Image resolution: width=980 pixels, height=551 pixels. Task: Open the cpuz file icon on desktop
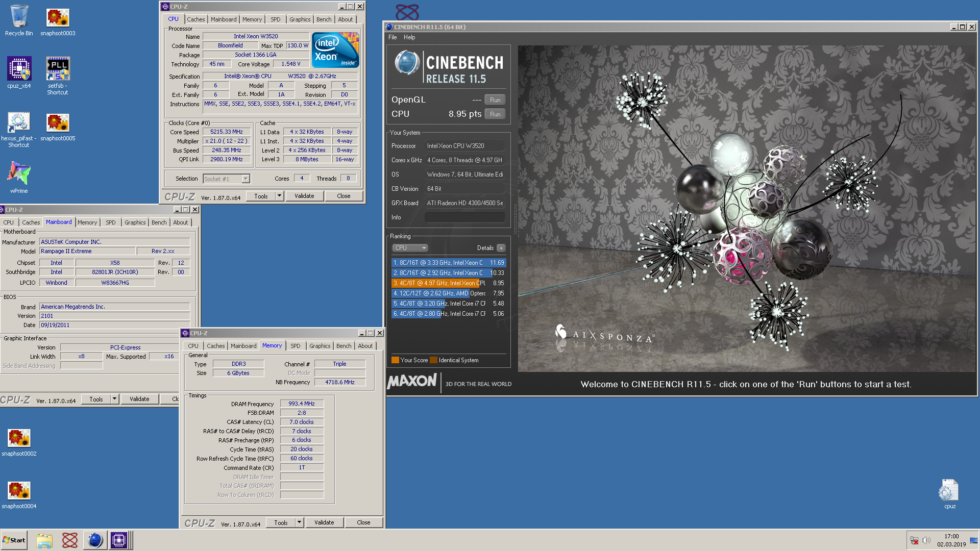click(x=949, y=494)
